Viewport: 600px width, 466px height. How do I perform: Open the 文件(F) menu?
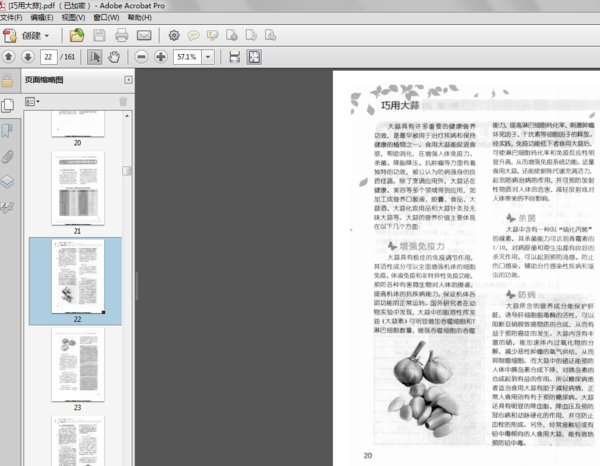pos(11,18)
